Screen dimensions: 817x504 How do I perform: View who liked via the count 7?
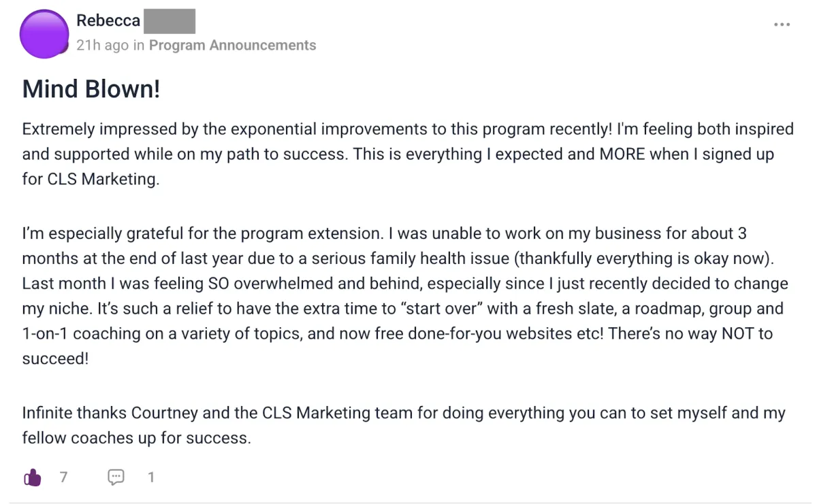(x=63, y=477)
